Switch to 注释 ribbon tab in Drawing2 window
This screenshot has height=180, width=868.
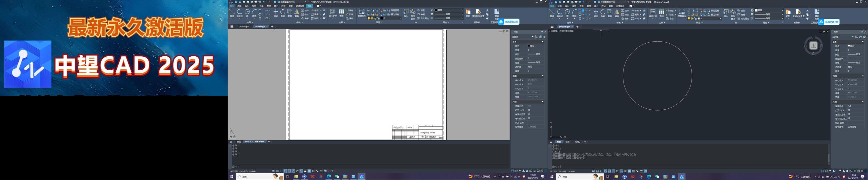point(239,6)
